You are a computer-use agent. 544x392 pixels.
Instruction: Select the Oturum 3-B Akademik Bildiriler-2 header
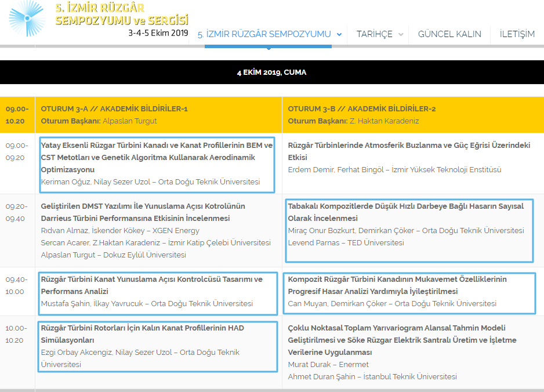(x=362, y=108)
